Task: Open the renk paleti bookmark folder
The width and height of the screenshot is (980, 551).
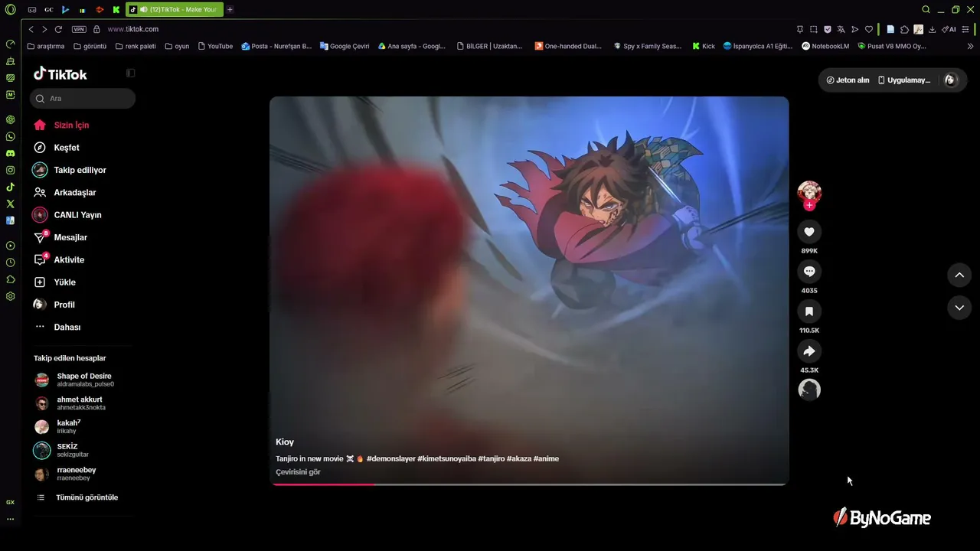Action: click(x=135, y=46)
